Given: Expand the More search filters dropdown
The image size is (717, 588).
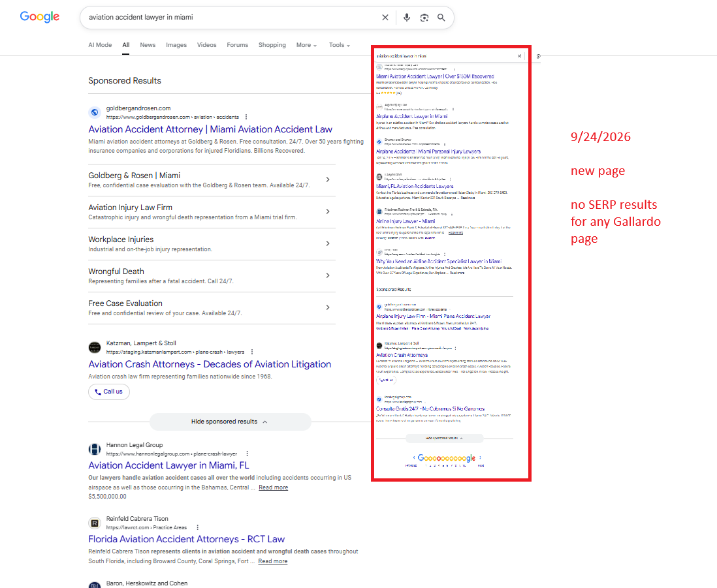Looking at the screenshot, I should click(x=306, y=45).
